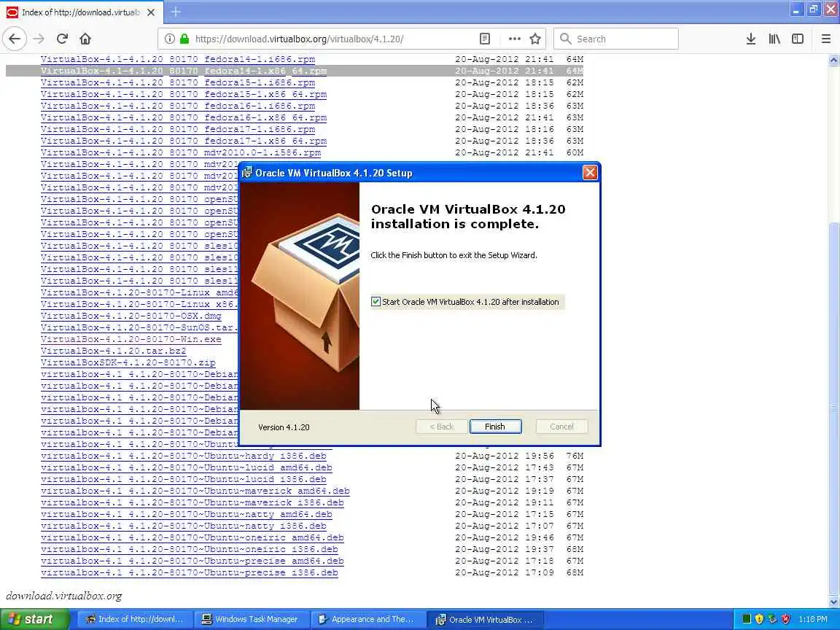Click the 1:18 PM system clock

click(813, 619)
